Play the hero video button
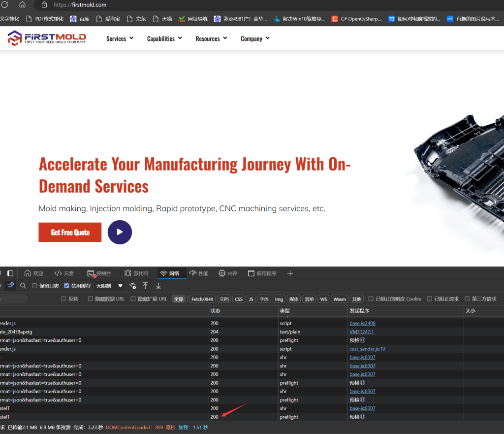The height and width of the screenshot is (434, 504). pyautogui.click(x=120, y=232)
